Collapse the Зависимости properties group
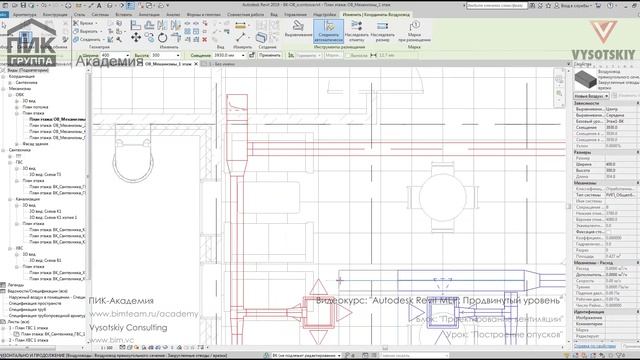 [637, 103]
